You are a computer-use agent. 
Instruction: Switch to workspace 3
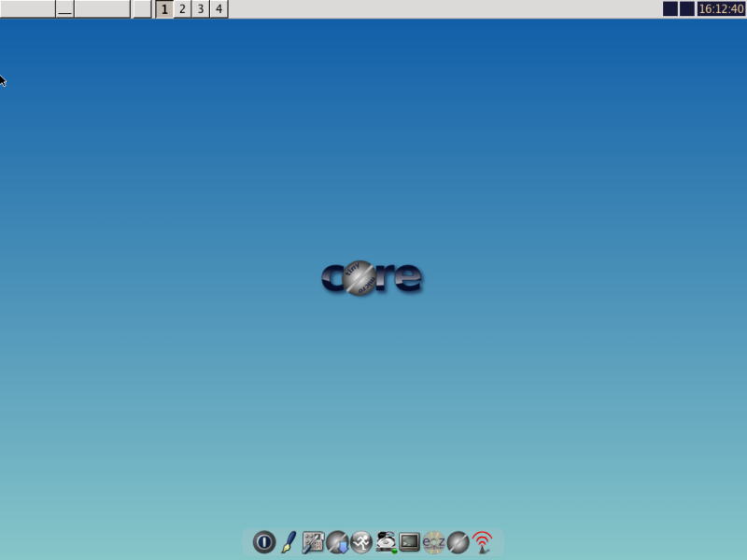(199, 9)
